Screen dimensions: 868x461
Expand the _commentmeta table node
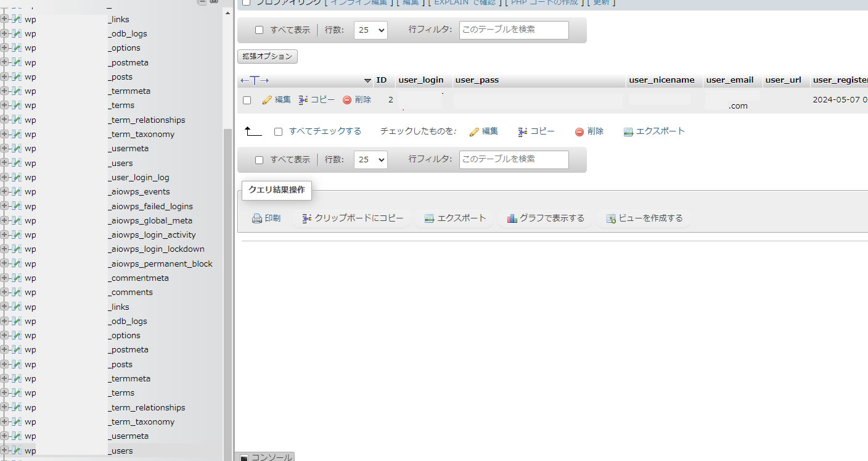(x=4, y=278)
